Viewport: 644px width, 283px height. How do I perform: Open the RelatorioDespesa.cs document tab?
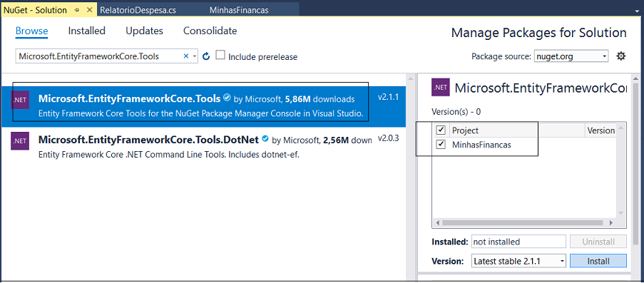coord(138,10)
